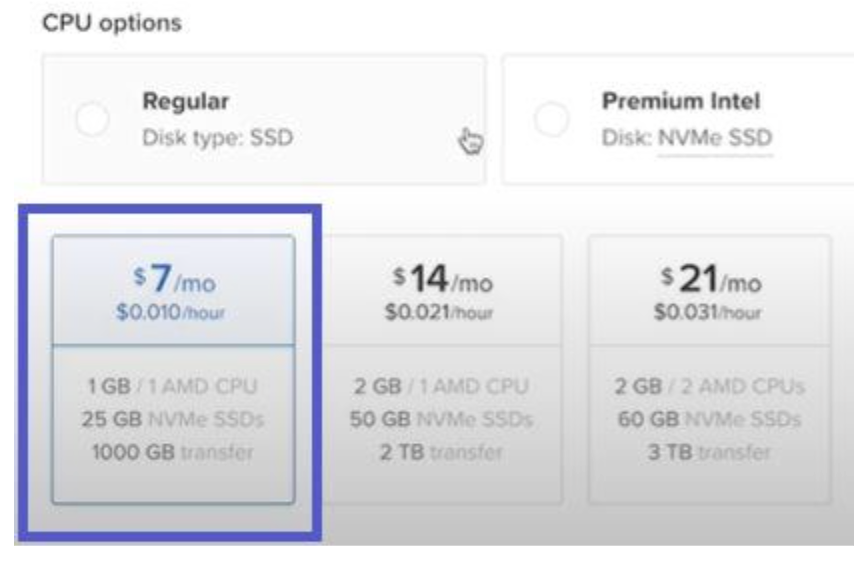Choose the Premium Intel NVMe SSD card
Viewport: 858px width, 564px height.
click(x=679, y=119)
